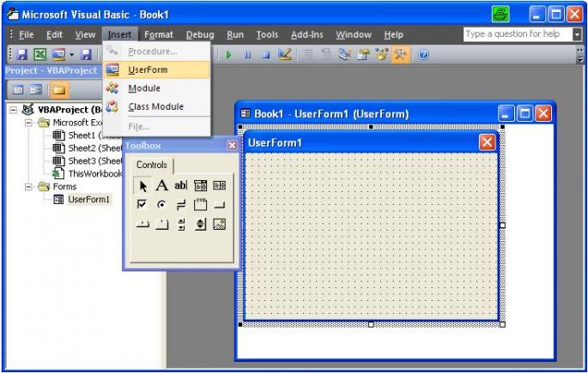Select the ScrollBar control in Toolbox

click(181, 225)
